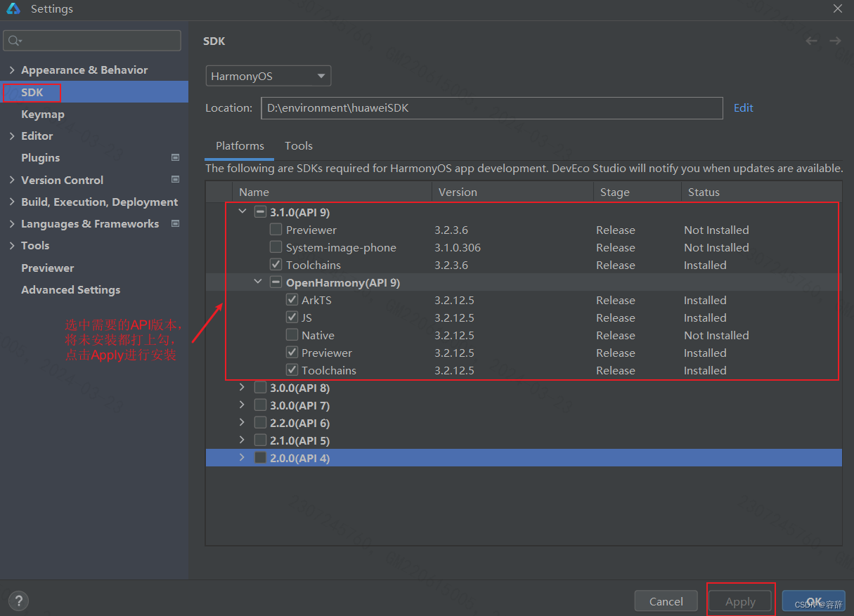Sort by the Name column header
Screen dimensions: 854x616
pyautogui.click(x=332, y=192)
